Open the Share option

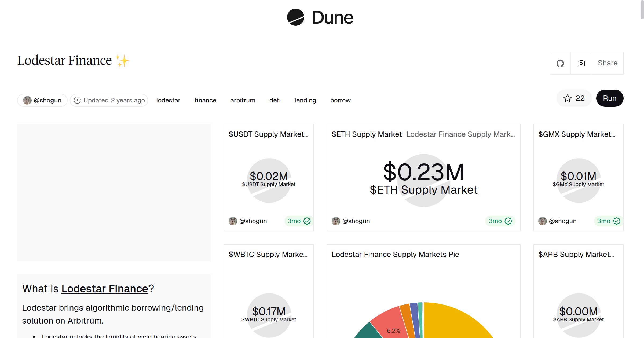click(x=608, y=63)
